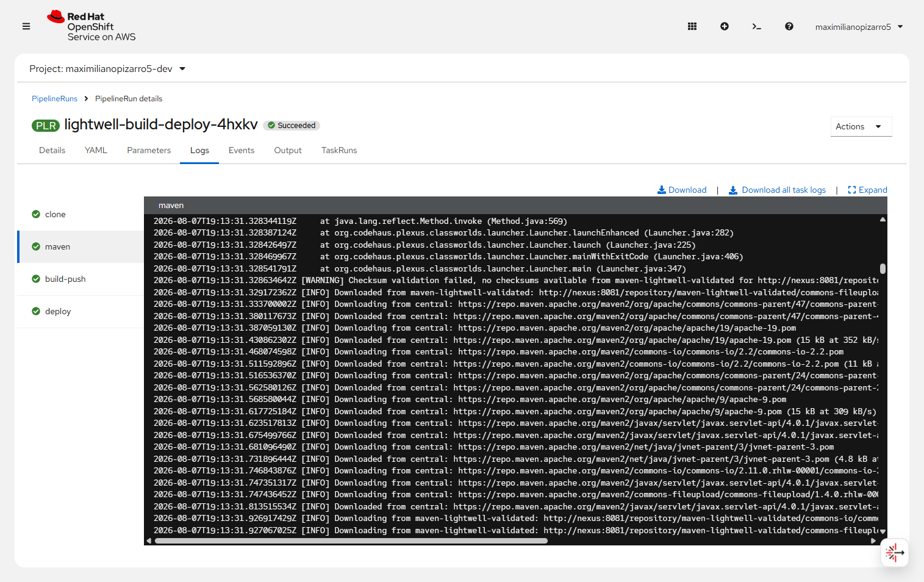
Task: Select the maven task
Action: [x=81, y=246]
